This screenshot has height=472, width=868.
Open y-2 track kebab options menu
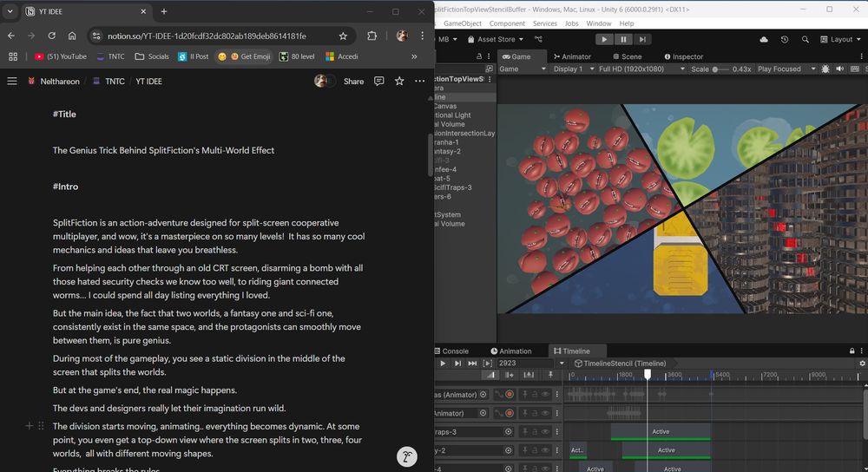click(x=557, y=450)
